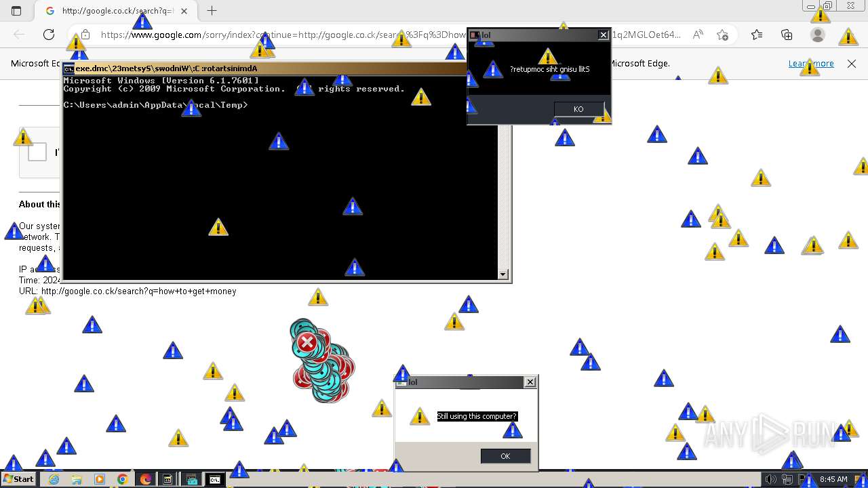Click the volume speaker tray icon
This screenshot has width=868, height=488.
tap(771, 479)
